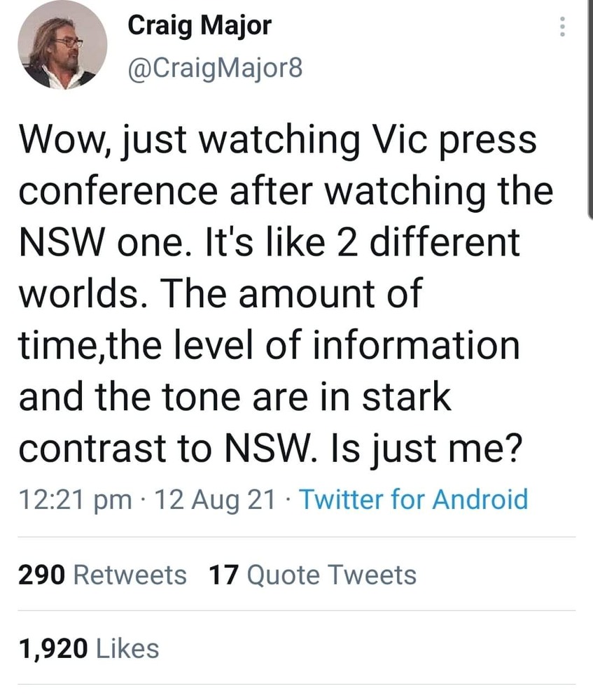The width and height of the screenshot is (593, 700).
Task: Click the Likes label
Action: click(127, 649)
